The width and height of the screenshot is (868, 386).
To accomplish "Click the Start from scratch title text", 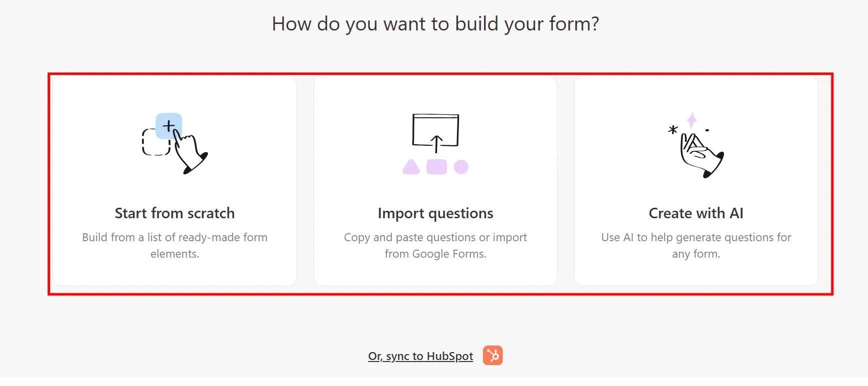I will tap(174, 213).
